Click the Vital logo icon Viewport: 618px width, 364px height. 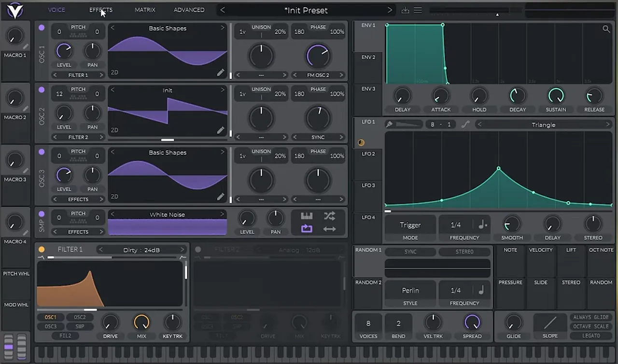[15, 10]
